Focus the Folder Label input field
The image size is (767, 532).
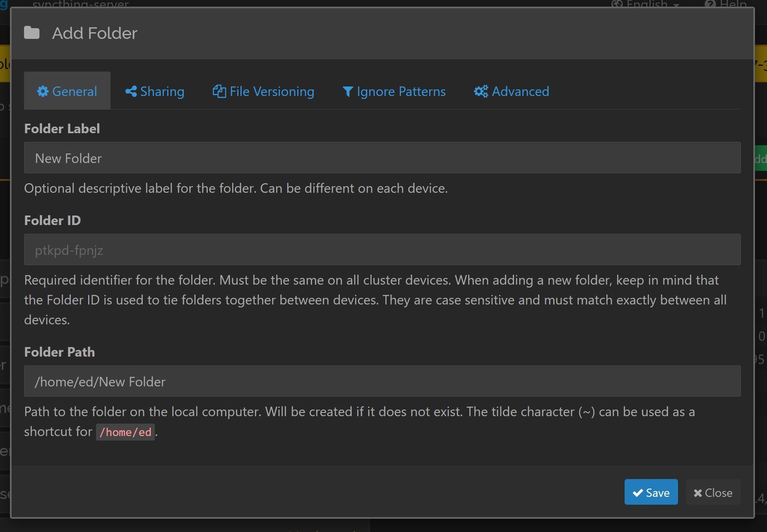click(382, 158)
